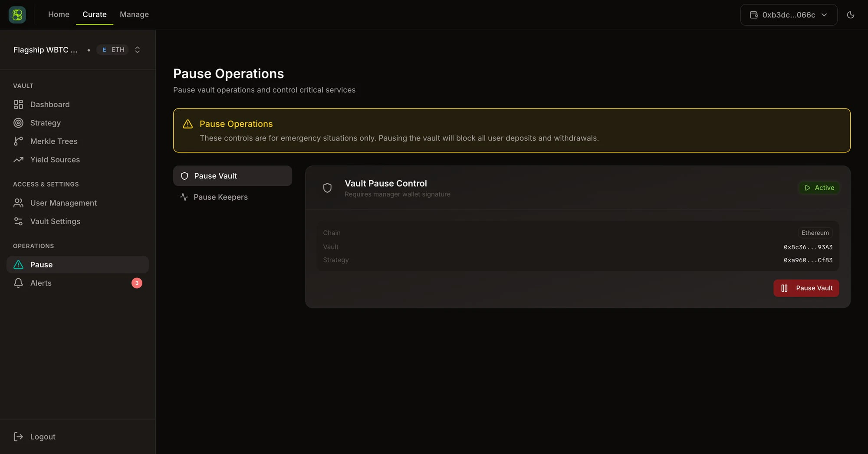Click the 'Pause vault operations' subtitle

(x=264, y=90)
